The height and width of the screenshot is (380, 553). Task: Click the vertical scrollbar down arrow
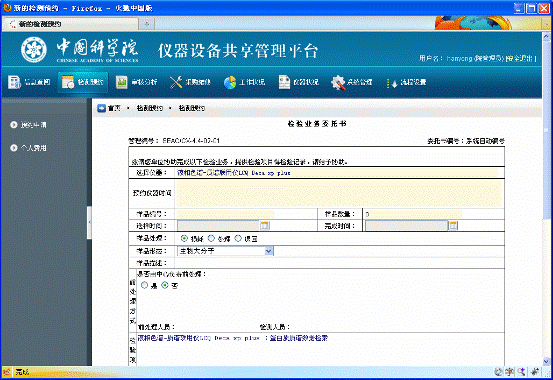[x=546, y=361]
